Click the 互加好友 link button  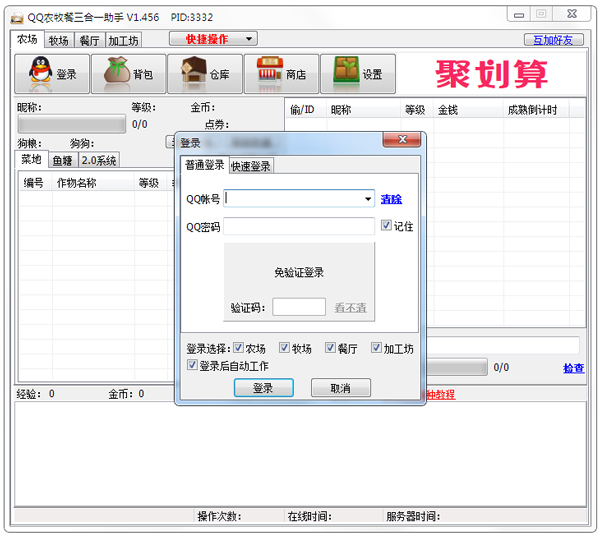tap(553, 40)
